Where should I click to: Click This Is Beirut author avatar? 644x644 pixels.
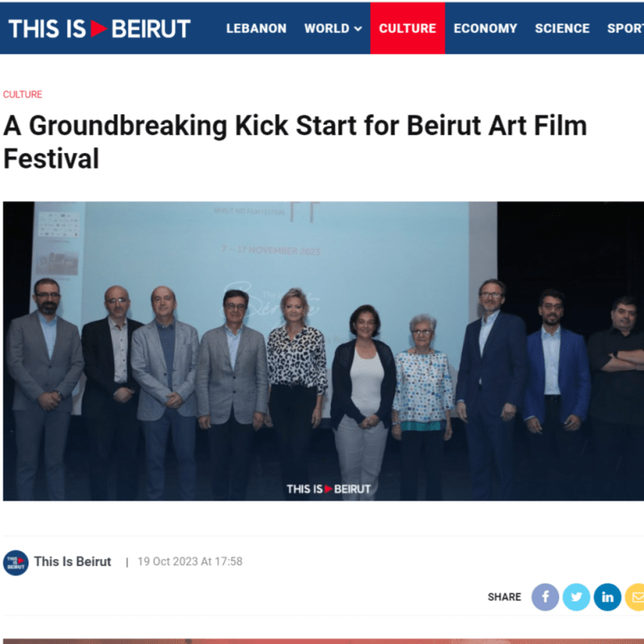pos(15,562)
